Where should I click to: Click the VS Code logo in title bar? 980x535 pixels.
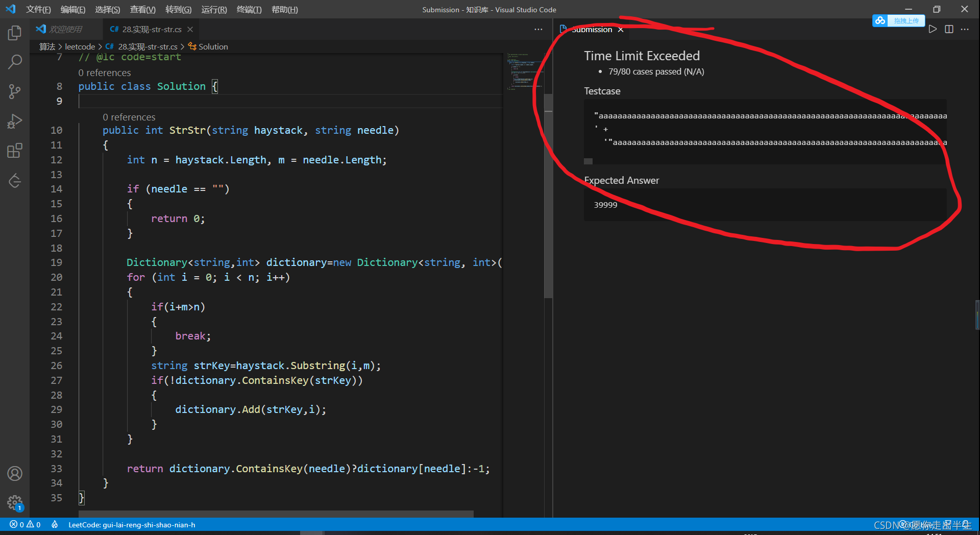pyautogui.click(x=11, y=9)
